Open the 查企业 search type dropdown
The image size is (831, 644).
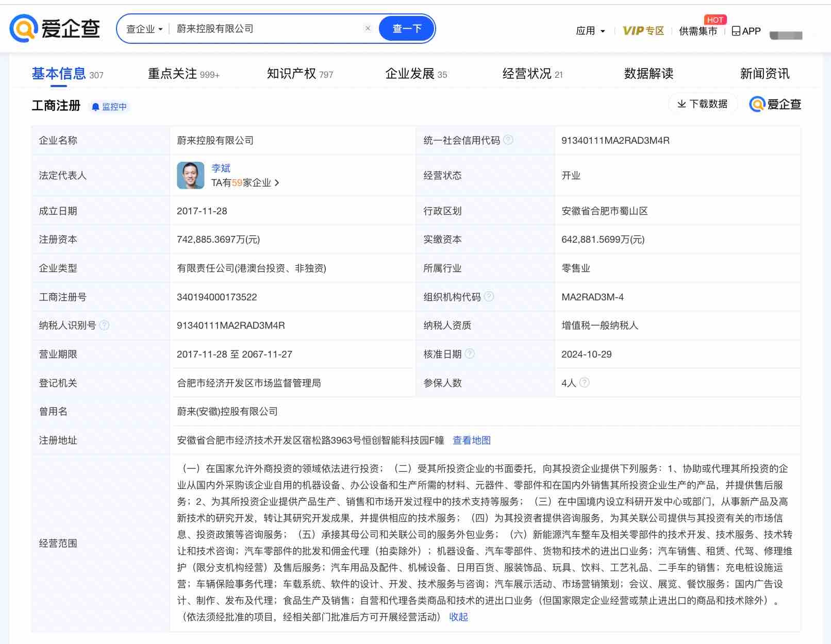tap(144, 29)
